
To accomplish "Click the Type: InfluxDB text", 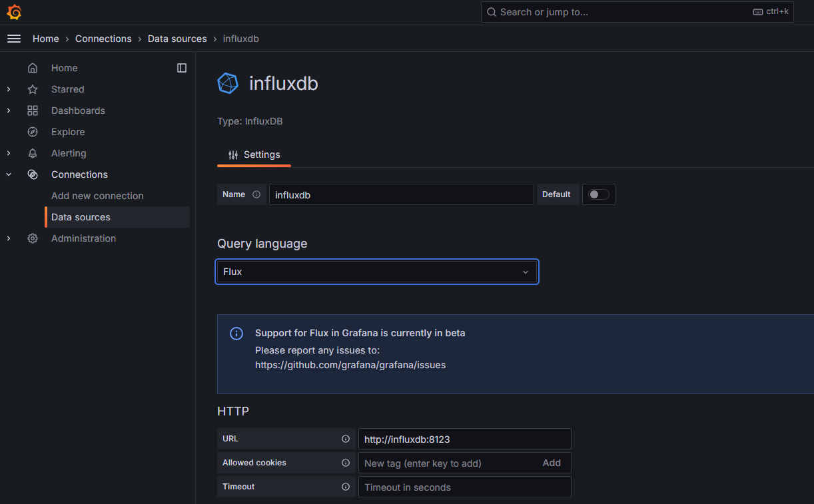I will 250,121.
